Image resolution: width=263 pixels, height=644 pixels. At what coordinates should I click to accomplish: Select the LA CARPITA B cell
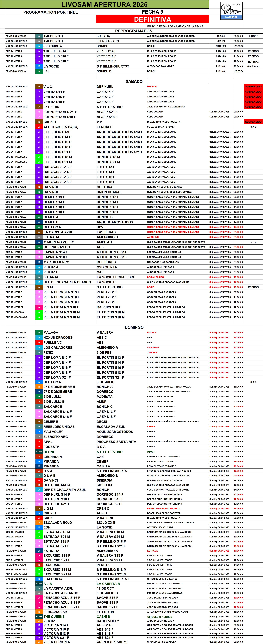click(x=121, y=584)
